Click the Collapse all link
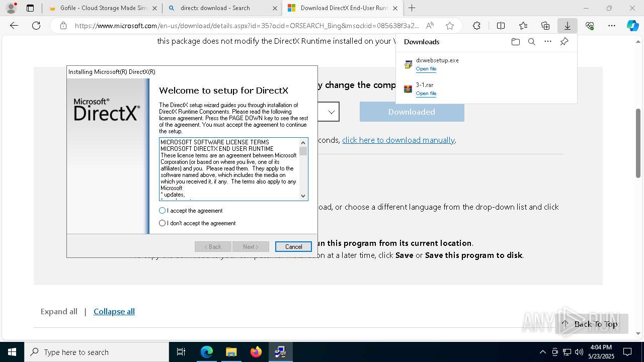This screenshot has width=644, height=362. click(x=114, y=312)
